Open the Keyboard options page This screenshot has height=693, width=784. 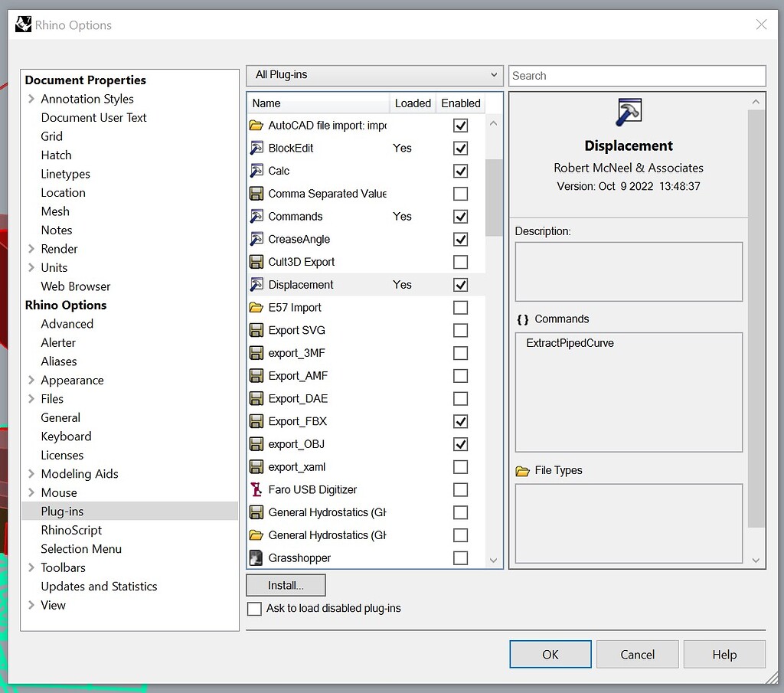[66, 436]
